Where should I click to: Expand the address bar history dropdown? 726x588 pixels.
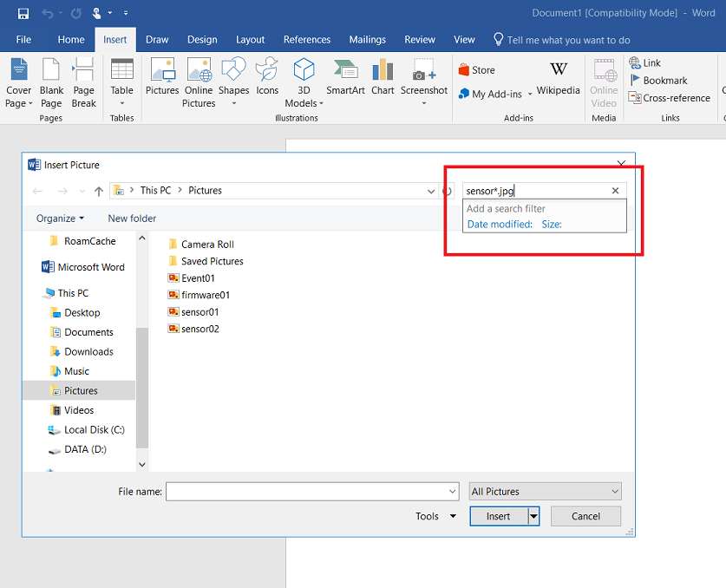[431, 191]
